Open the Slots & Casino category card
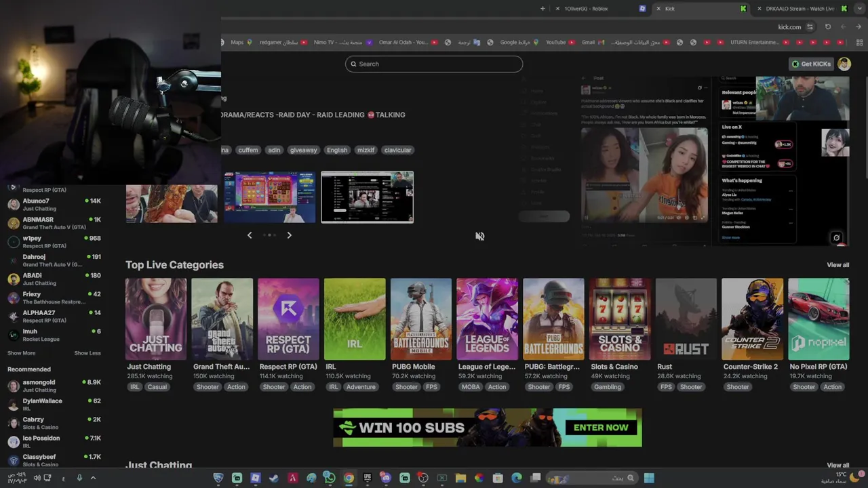 click(x=620, y=319)
